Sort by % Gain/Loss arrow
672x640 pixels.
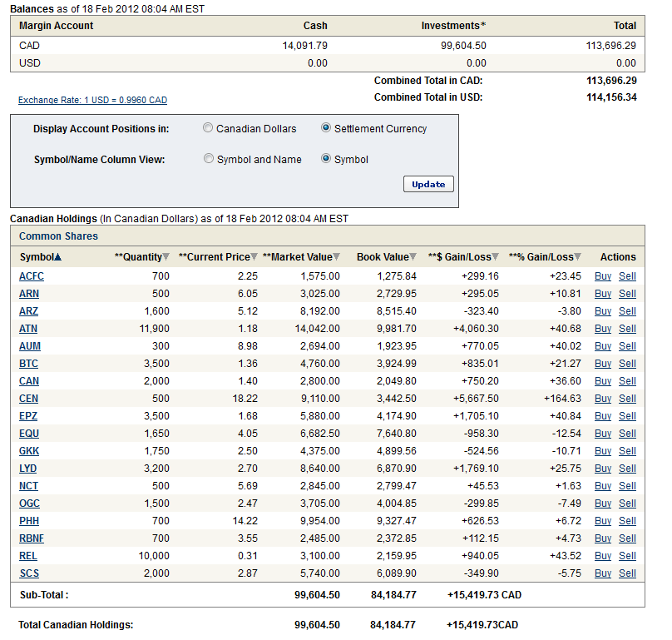578,257
